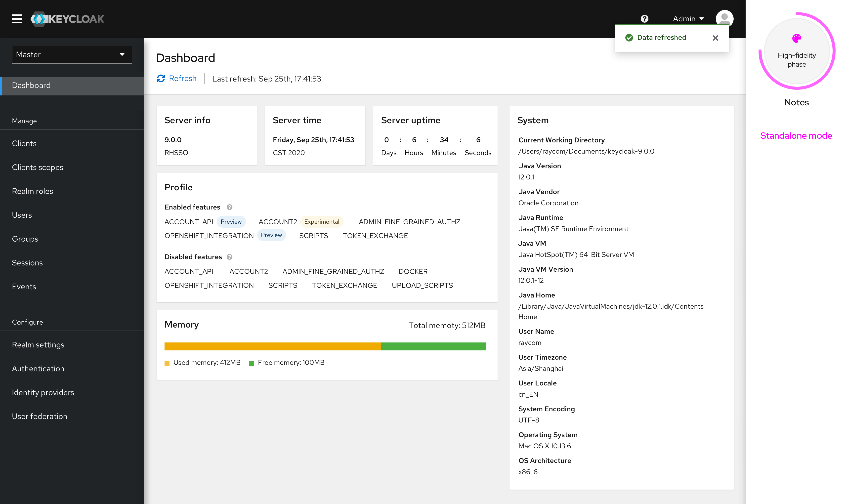Open Sessions from sidebar

[x=28, y=262]
